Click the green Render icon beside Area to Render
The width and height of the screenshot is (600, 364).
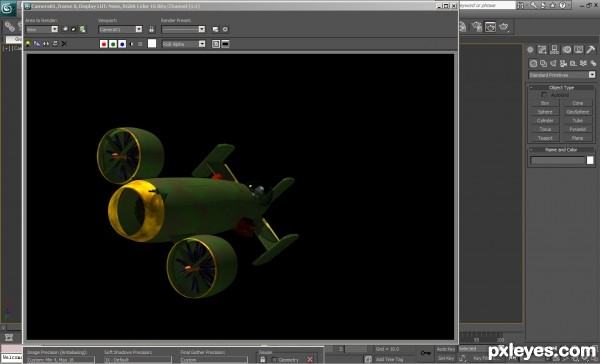coord(83,29)
